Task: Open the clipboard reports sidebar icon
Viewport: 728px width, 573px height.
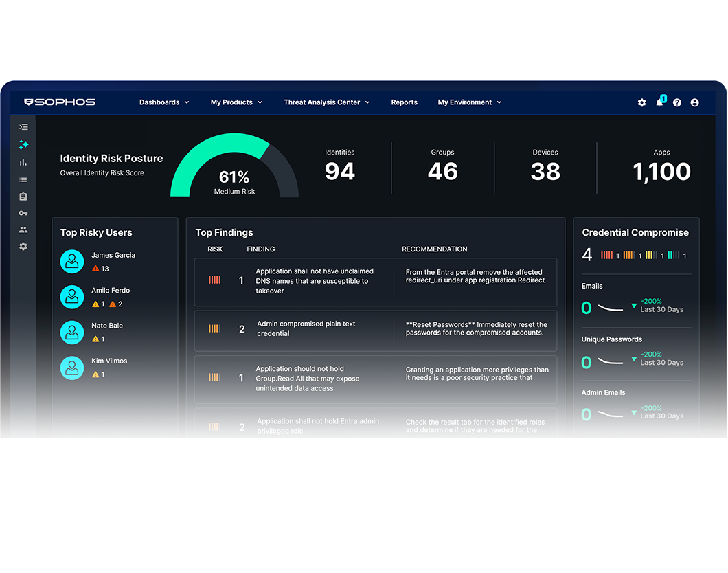Action: 23,196
